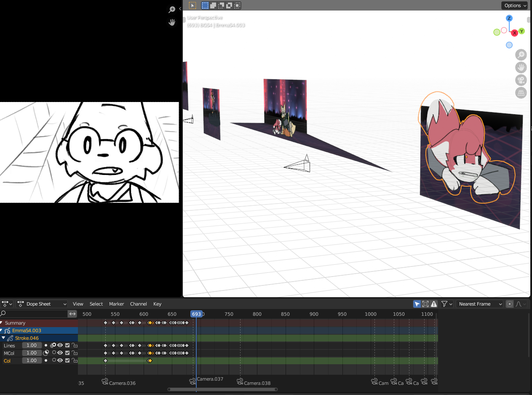
Task: Toggle the Show Hidden dashed-box filter
Action: pyautogui.click(x=425, y=304)
